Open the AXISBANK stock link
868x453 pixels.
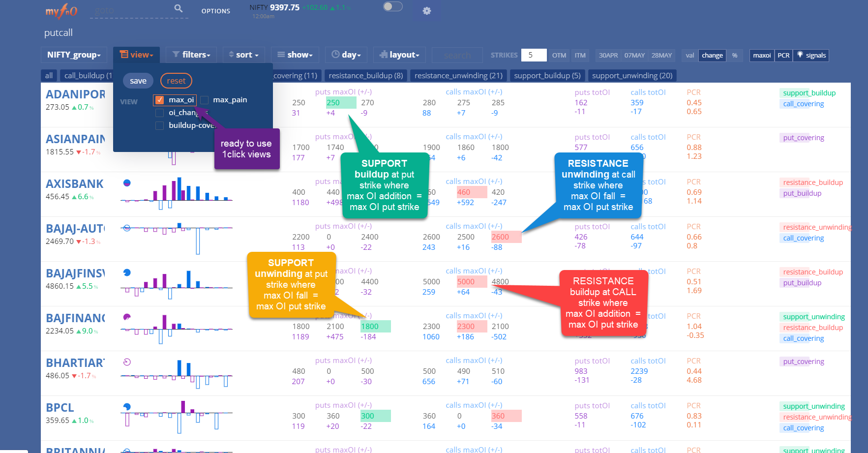74,184
